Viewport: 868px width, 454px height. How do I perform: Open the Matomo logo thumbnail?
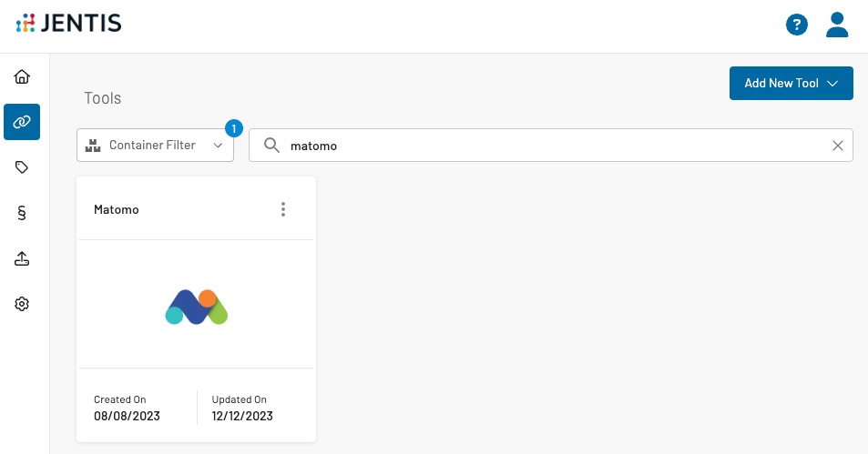pyautogui.click(x=196, y=307)
